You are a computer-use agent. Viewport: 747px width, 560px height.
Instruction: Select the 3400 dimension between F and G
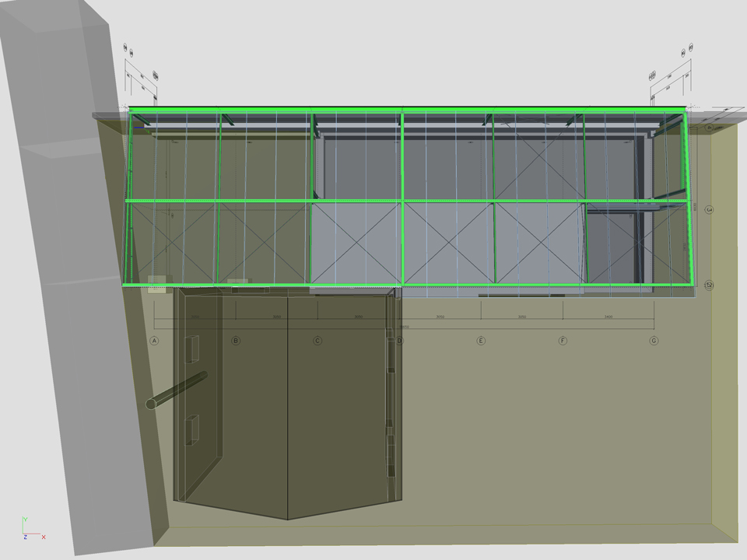click(608, 318)
